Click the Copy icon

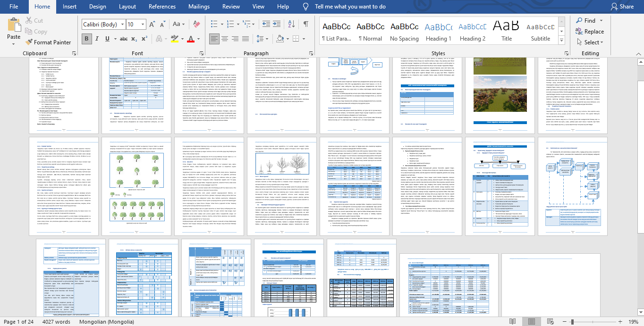(28, 32)
